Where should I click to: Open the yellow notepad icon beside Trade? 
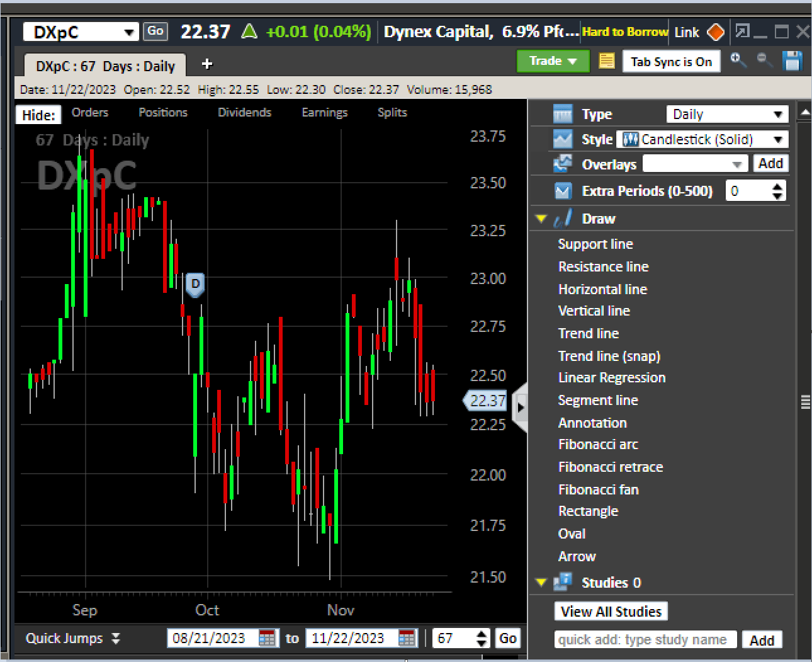click(x=606, y=60)
